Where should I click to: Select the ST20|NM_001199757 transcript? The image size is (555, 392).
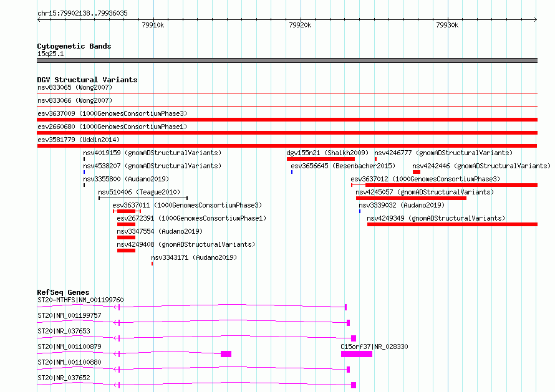pyautogui.click(x=69, y=315)
